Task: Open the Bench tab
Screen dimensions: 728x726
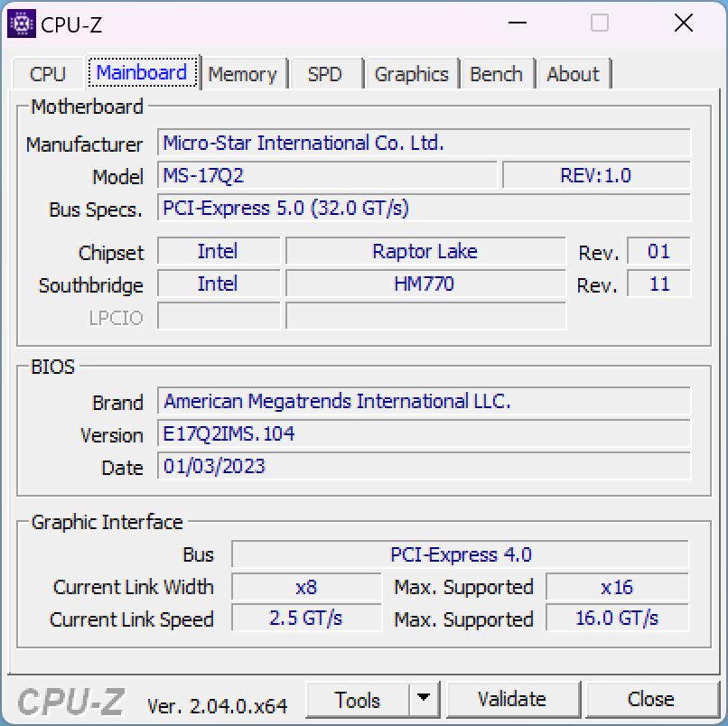Action: tap(496, 74)
